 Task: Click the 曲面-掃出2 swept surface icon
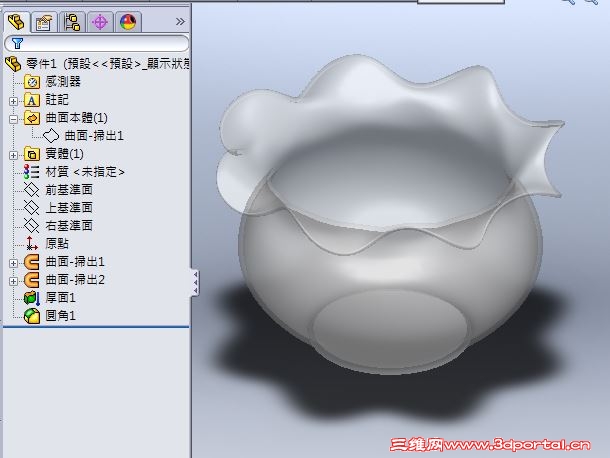32,280
